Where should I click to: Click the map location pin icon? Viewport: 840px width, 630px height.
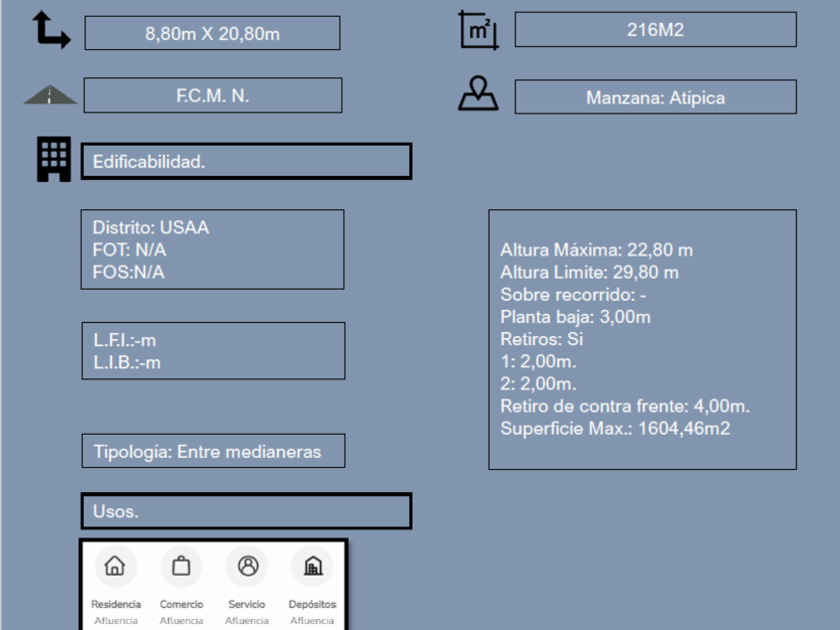pos(478,94)
